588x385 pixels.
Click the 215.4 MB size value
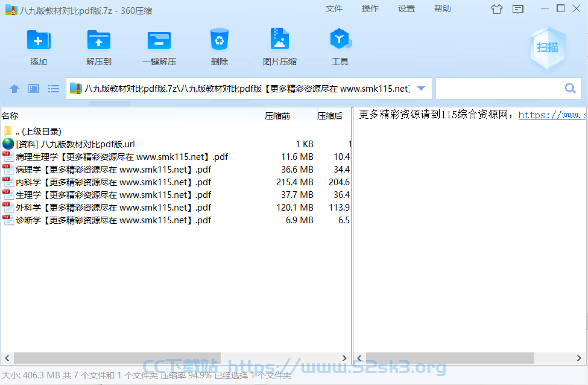point(295,182)
